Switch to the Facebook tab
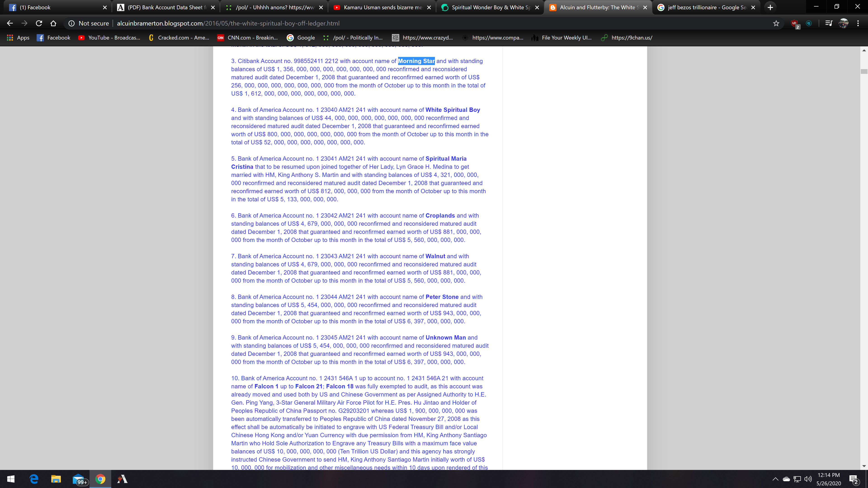Viewport: 868px width, 488px height. (x=54, y=7)
